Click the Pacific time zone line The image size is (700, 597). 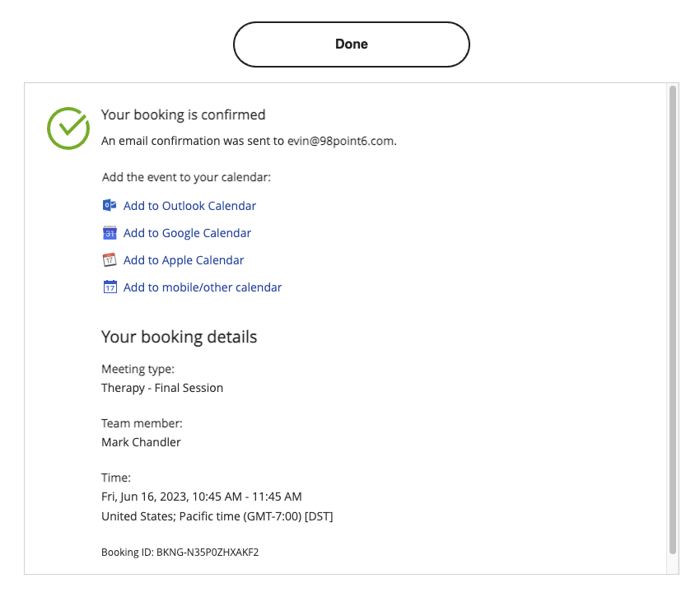(217, 516)
